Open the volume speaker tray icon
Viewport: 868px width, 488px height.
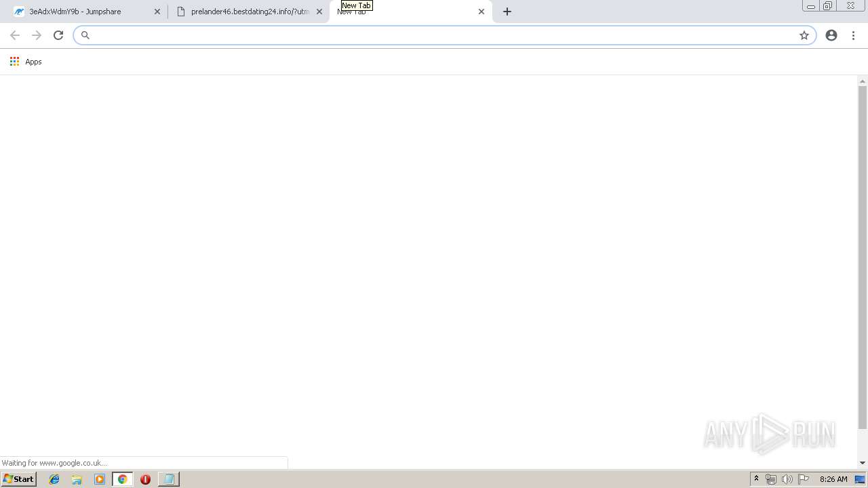pos(787,479)
